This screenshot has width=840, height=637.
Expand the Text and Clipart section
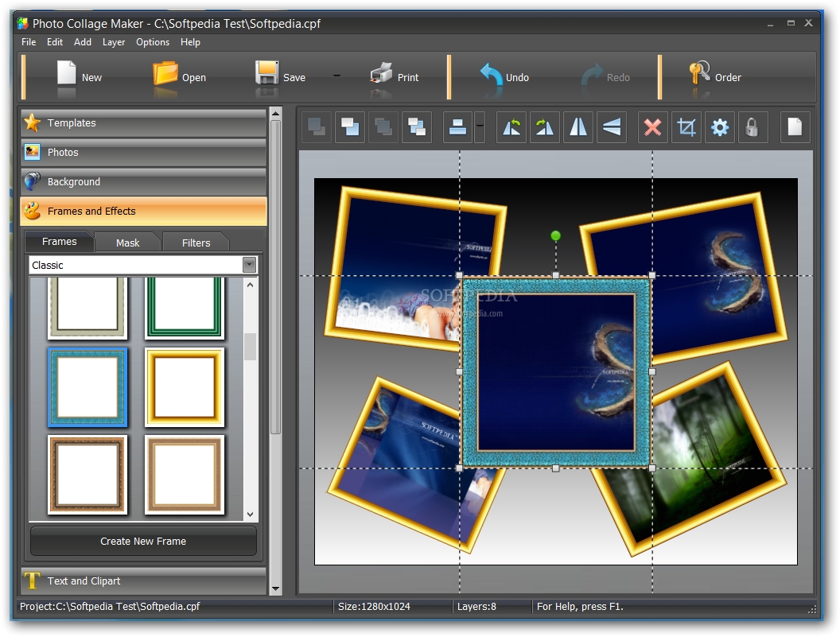[143, 581]
